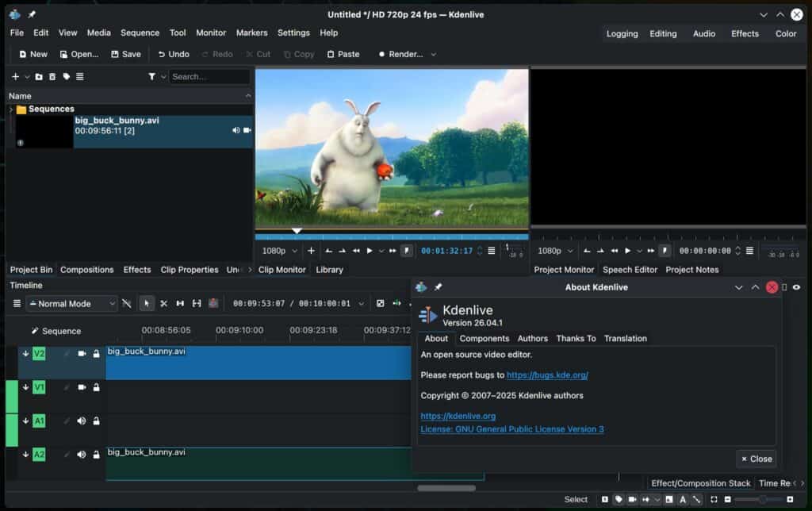Click the zoom in timeline plus icon
Image resolution: width=812 pixels, height=511 pixels.
[790, 500]
